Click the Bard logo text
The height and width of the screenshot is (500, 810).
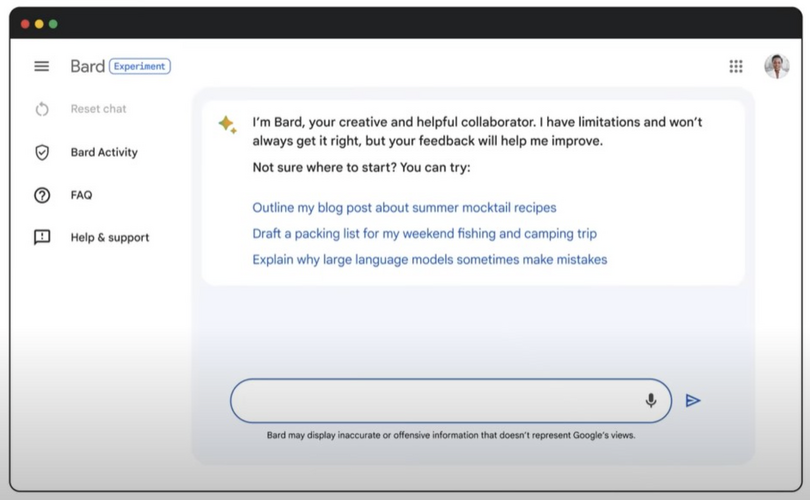(88, 66)
